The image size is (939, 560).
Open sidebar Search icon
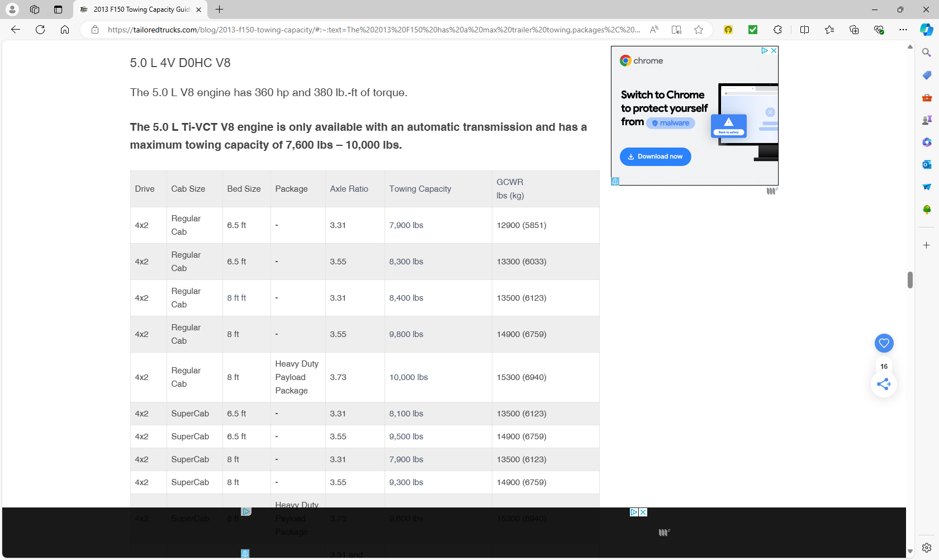click(x=927, y=53)
